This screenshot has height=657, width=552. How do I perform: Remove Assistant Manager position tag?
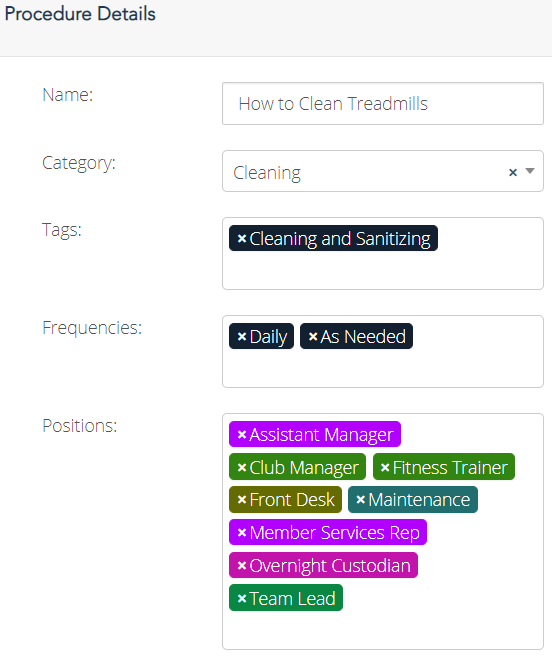coord(241,435)
